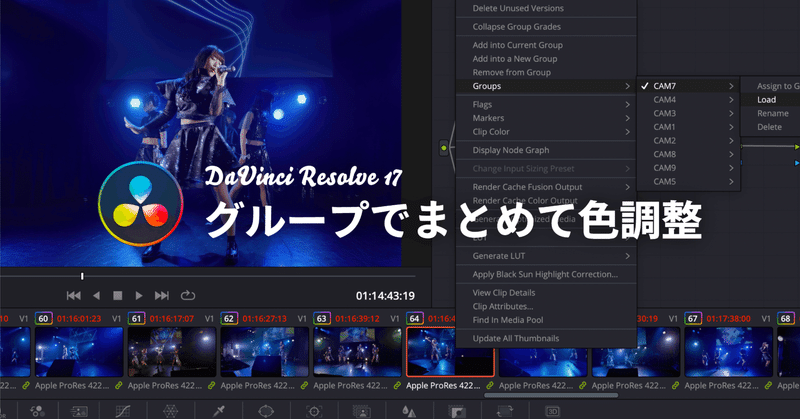Click the viewer scrubber playhead

click(82, 276)
